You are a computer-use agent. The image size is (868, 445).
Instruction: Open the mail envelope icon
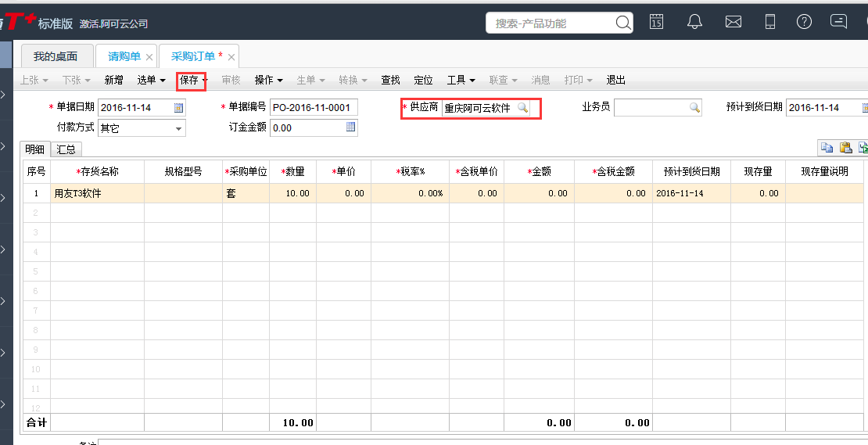[x=733, y=22]
